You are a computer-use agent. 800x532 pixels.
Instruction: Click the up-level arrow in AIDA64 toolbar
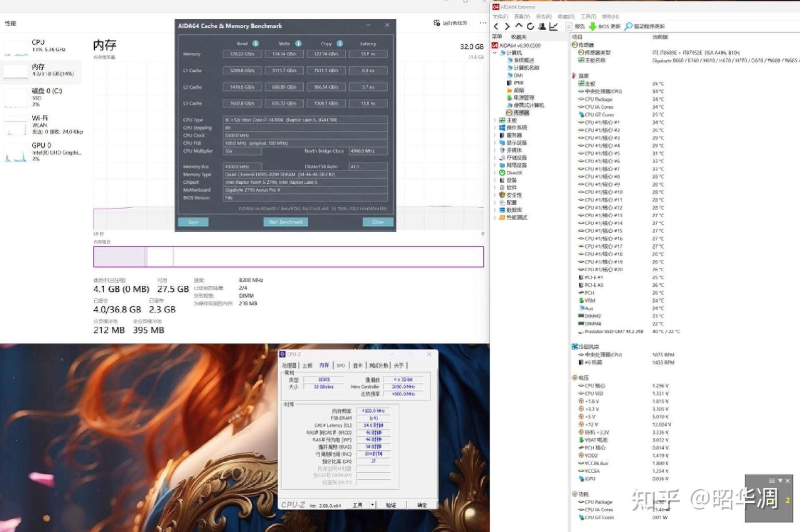(519, 26)
